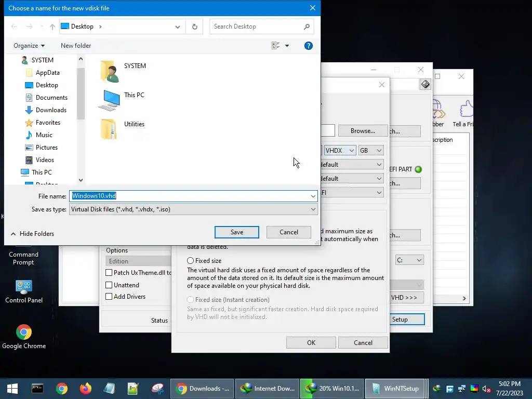Image resolution: width=532 pixels, height=399 pixels.
Task: Check the Unattend option
Action: (109, 285)
